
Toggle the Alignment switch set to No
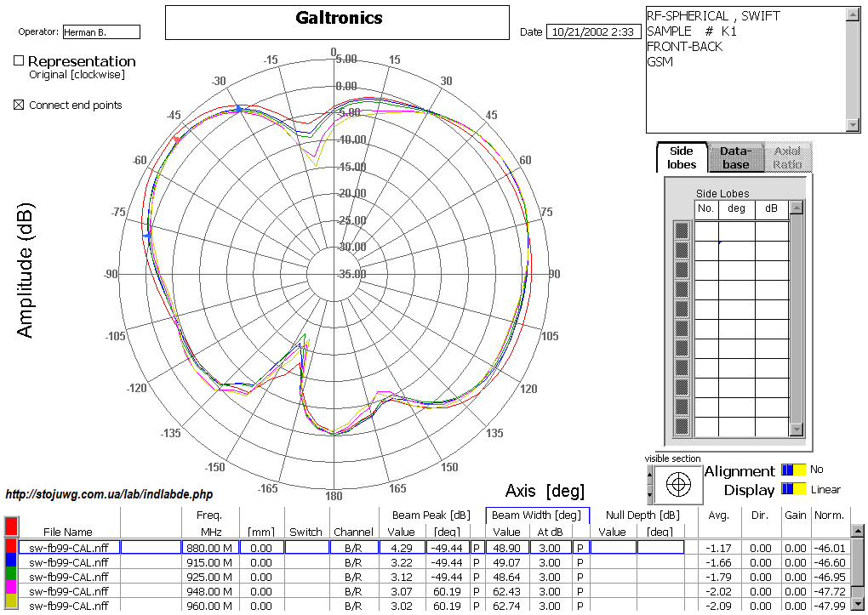(793, 470)
